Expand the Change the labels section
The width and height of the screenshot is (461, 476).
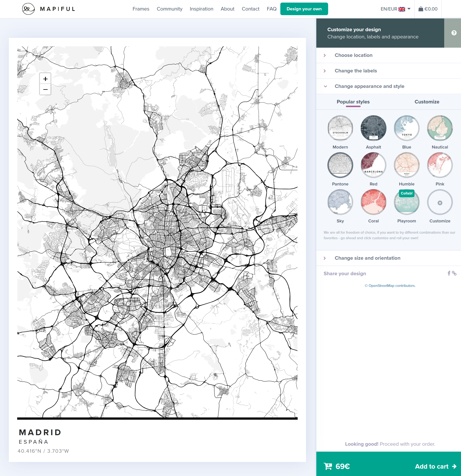(355, 71)
